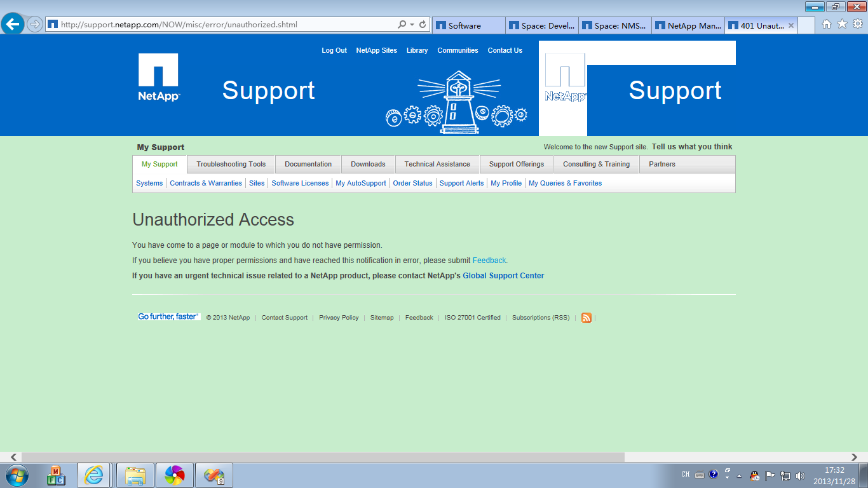Check Order Status link
Image resolution: width=868 pixels, height=488 pixels.
pyautogui.click(x=412, y=183)
